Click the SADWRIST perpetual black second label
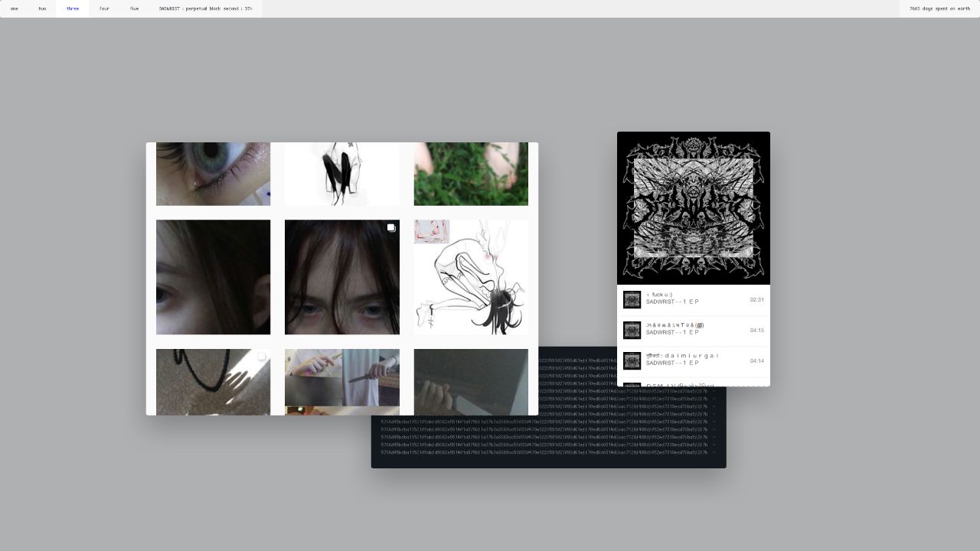Viewport: 980px width, 551px height. (206, 8)
